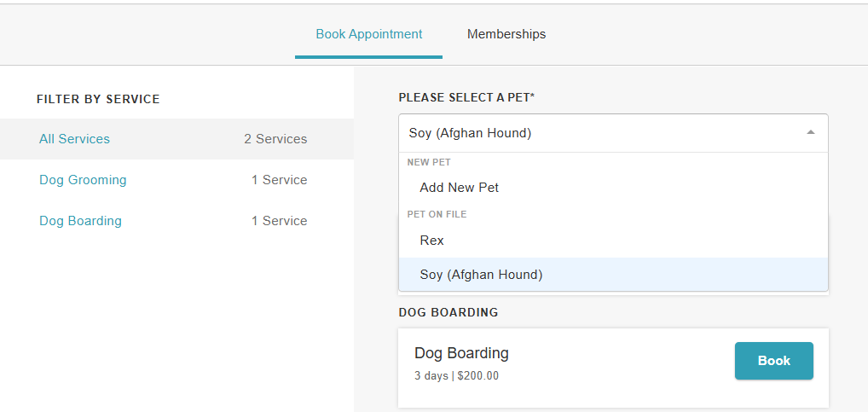The width and height of the screenshot is (868, 412).
Task: Collapse the pet selection combo box field
Action: [x=597, y=133]
